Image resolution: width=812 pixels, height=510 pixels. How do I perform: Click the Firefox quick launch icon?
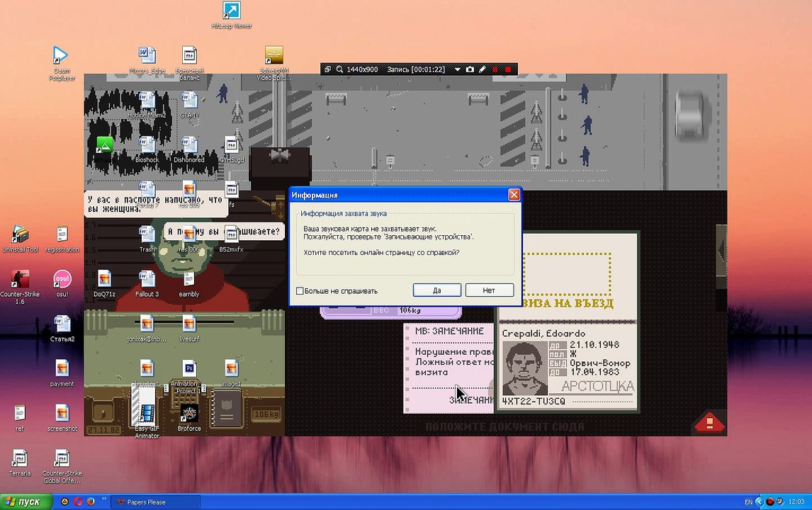pyautogui.click(x=91, y=501)
